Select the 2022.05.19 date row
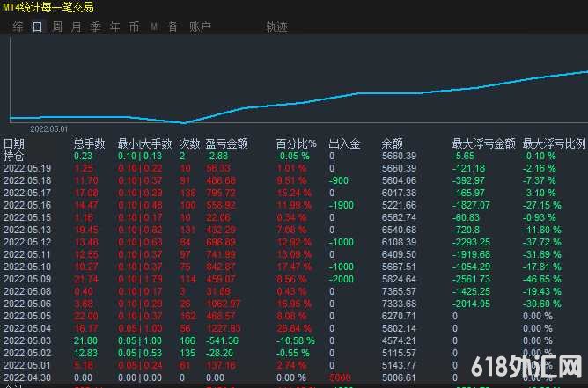588x388 pixels. click(x=27, y=168)
